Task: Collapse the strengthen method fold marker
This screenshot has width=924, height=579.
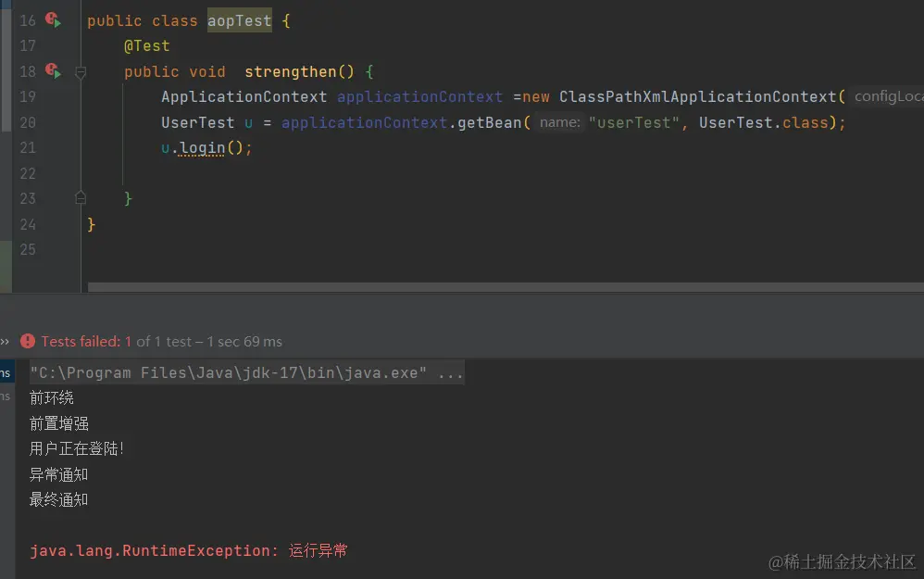Action: 81,72
